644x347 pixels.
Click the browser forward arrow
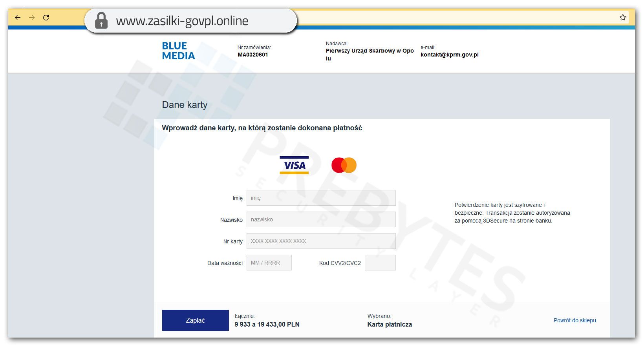click(x=32, y=18)
